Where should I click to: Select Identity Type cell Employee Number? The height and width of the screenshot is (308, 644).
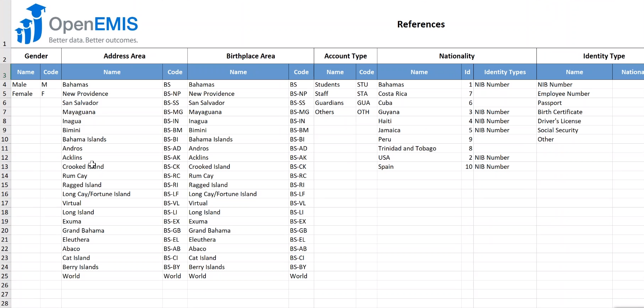(575, 94)
